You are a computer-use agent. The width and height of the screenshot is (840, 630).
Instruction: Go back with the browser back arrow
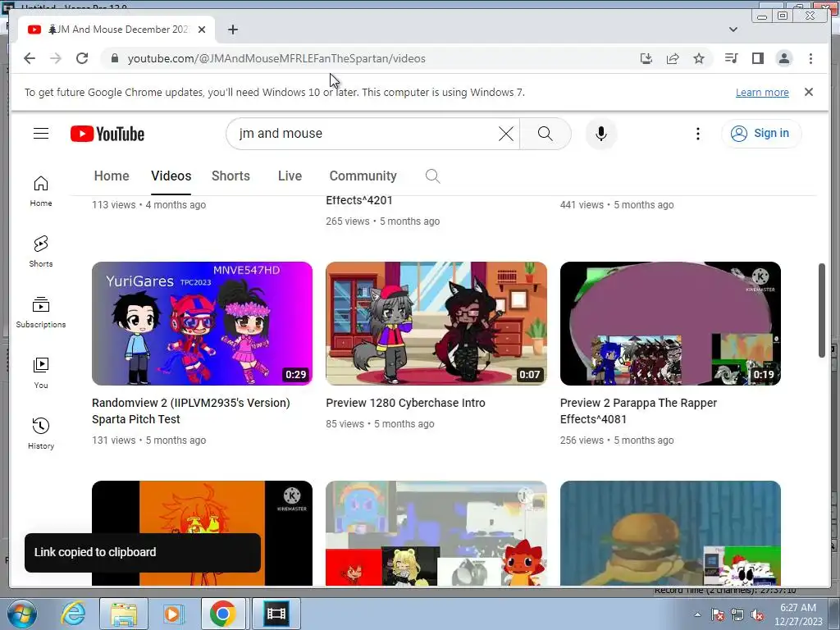click(x=30, y=58)
